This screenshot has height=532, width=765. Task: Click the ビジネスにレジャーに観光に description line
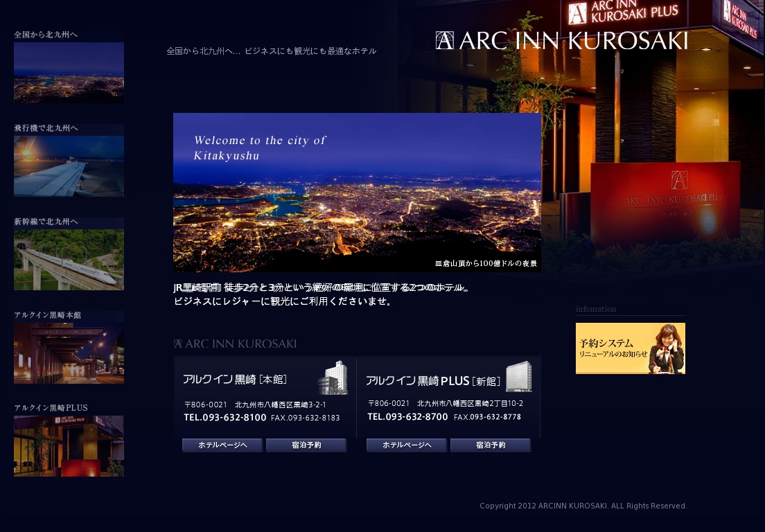click(x=283, y=301)
